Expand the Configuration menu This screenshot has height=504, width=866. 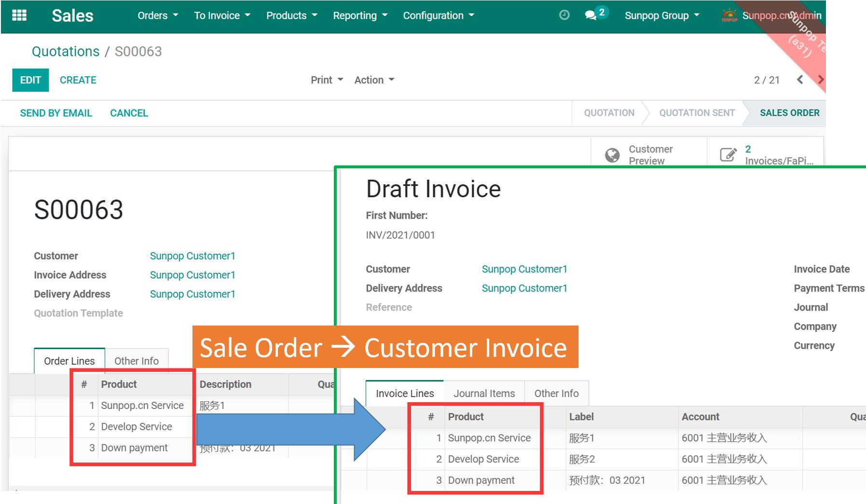click(439, 15)
